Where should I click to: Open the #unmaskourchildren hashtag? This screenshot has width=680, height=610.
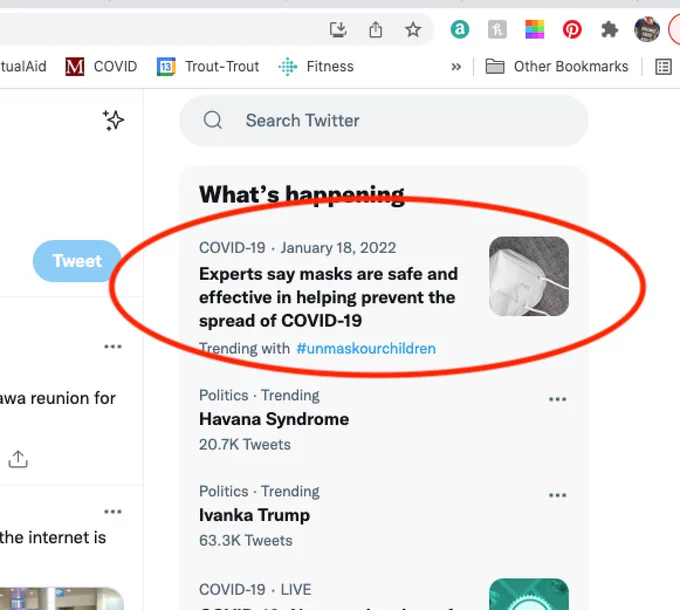click(366, 349)
